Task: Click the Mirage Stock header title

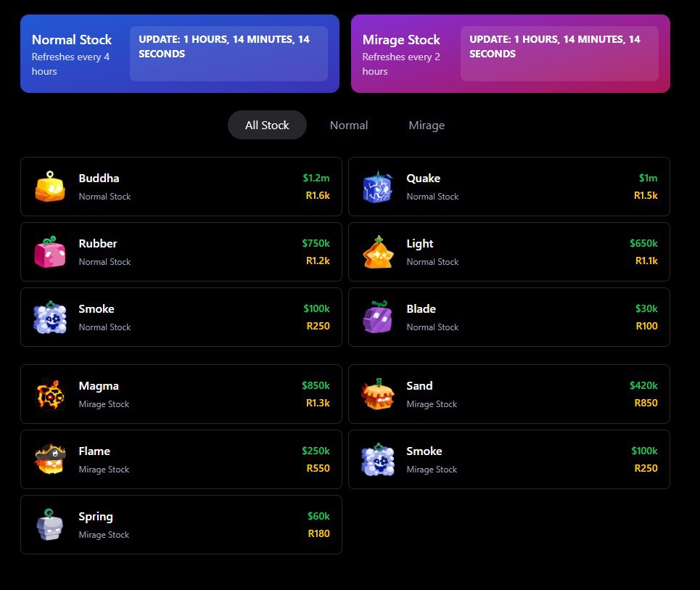Action: click(401, 40)
